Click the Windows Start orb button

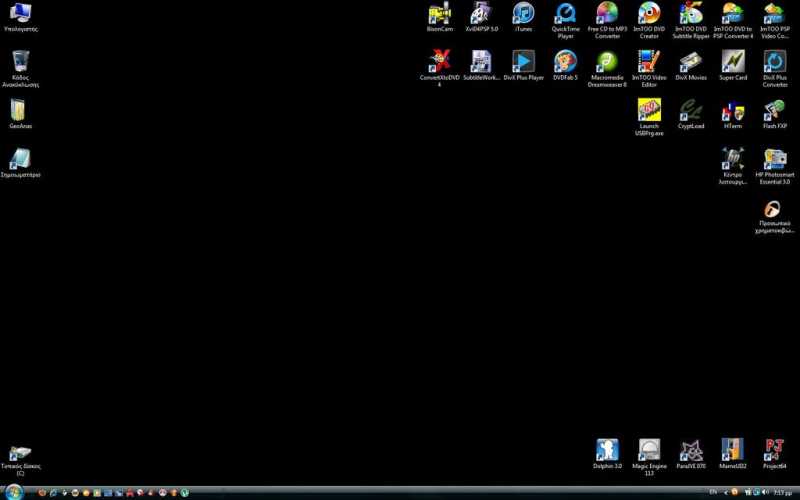[13, 492]
